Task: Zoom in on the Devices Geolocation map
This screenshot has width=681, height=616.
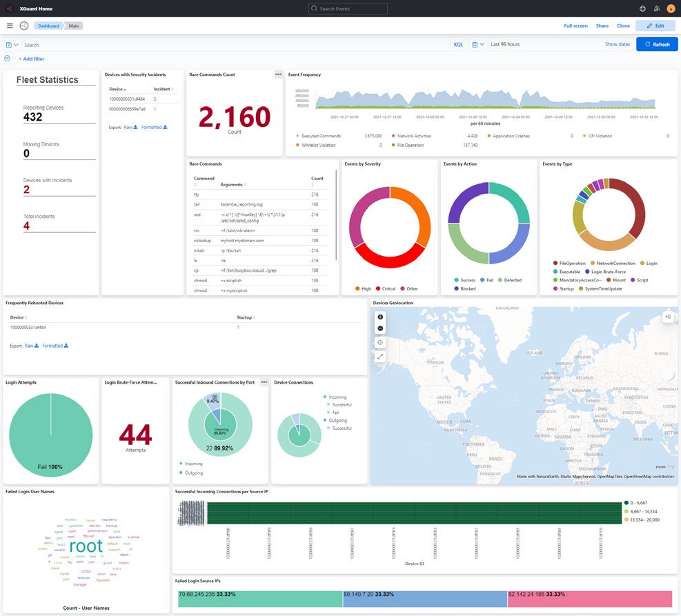Action: (381, 317)
